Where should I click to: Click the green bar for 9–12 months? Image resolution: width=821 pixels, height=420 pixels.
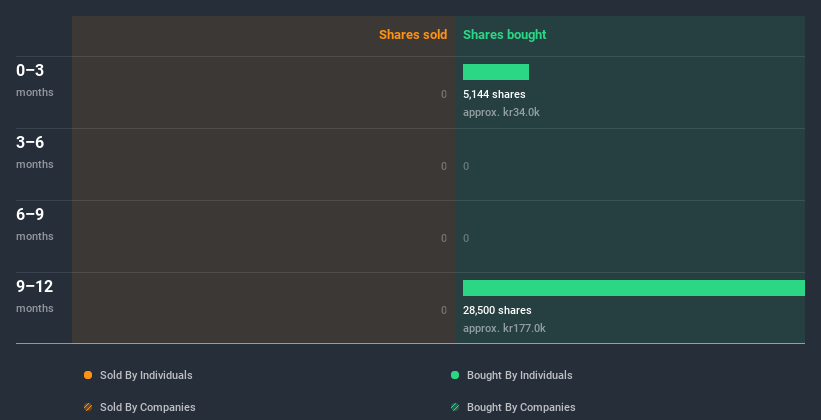(x=634, y=288)
